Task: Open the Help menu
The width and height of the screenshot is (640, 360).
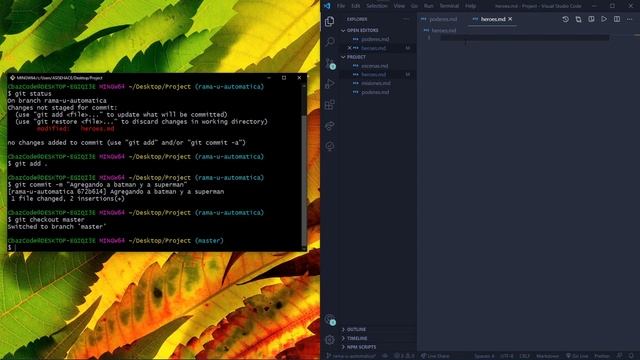Action: (x=470, y=6)
